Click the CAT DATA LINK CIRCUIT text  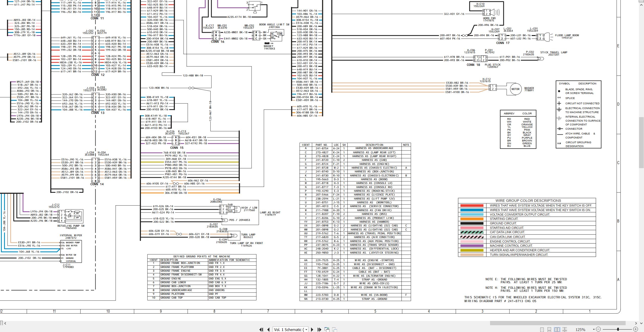point(507,232)
